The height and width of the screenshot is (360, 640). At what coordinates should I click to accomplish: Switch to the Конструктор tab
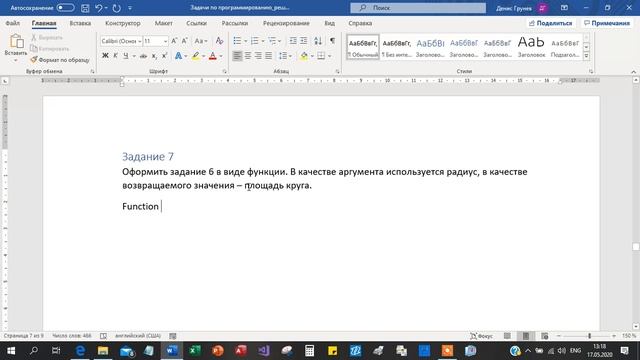[x=122, y=23]
